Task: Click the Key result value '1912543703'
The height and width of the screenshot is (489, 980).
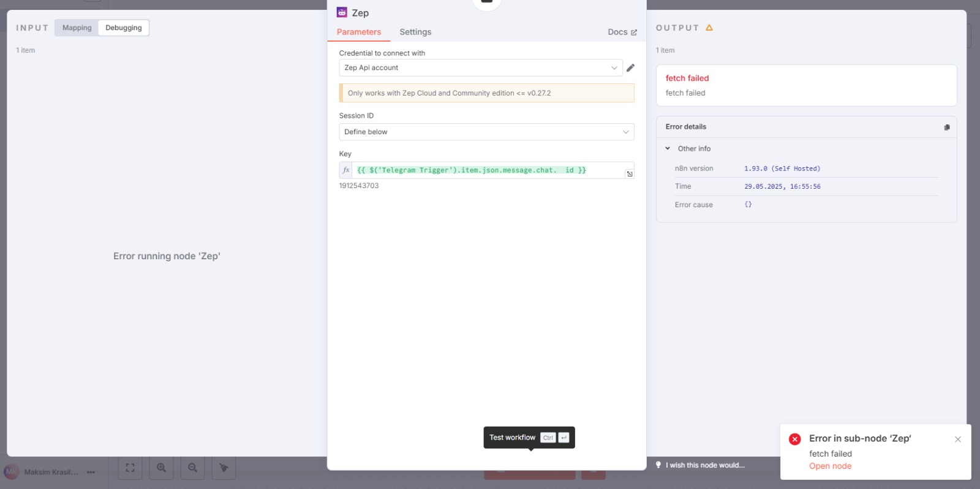Action: click(359, 186)
